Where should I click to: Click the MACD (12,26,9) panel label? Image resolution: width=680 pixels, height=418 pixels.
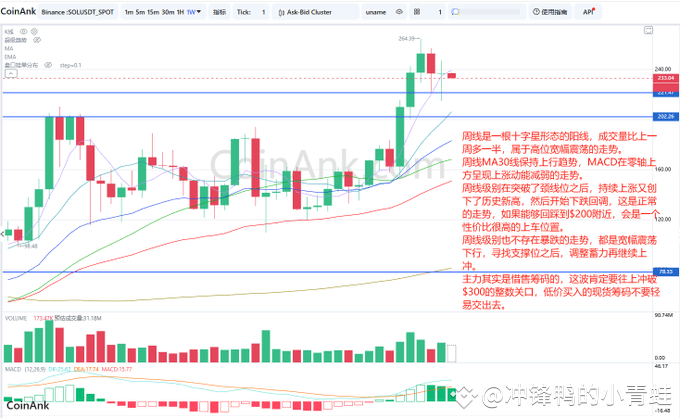pos(25,369)
